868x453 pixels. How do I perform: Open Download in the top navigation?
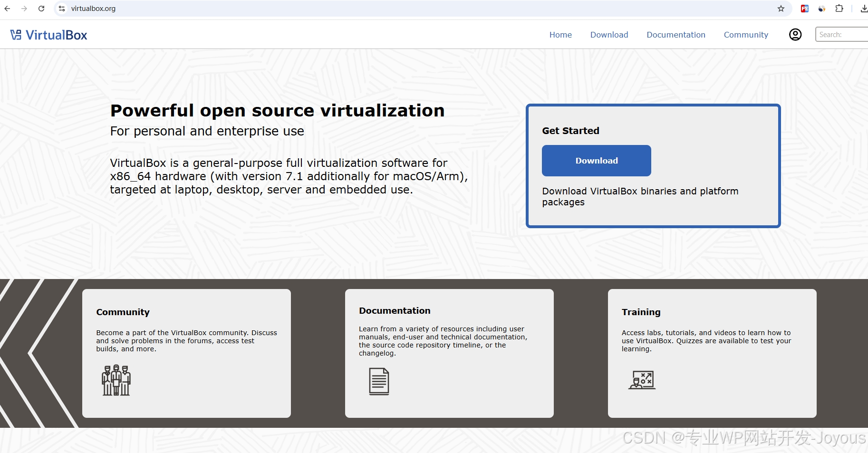pyautogui.click(x=609, y=35)
